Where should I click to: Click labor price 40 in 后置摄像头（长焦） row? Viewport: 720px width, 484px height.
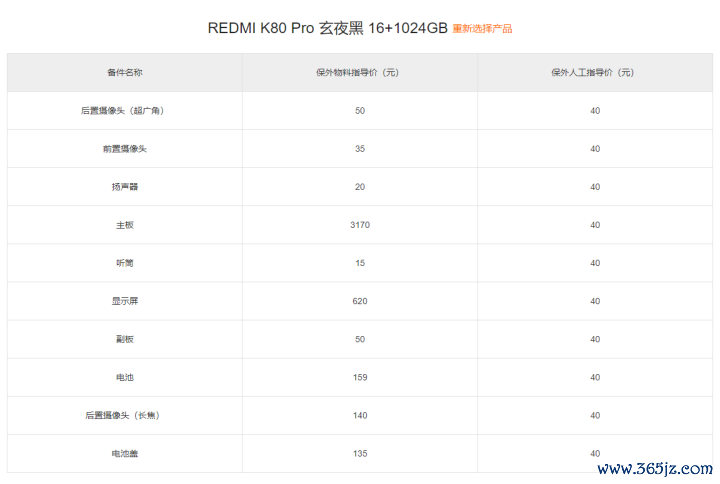click(595, 416)
